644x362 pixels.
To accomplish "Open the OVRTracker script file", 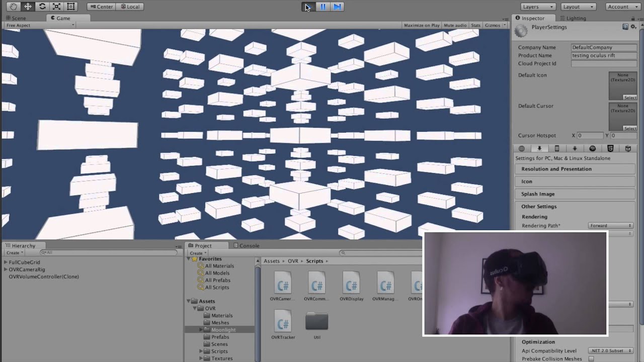I will pyautogui.click(x=283, y=325).
